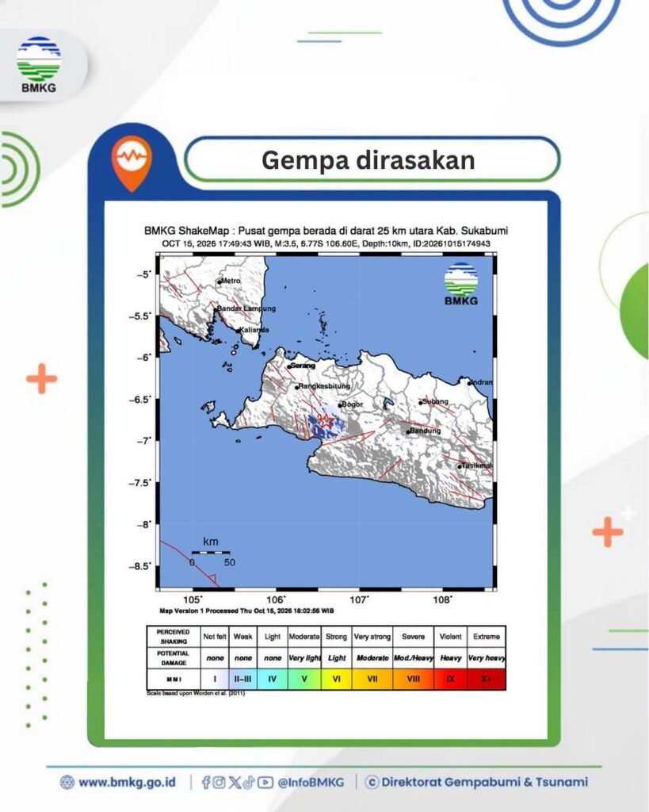Click the red epicenter star on the map
This screenshot has height=812, width=649.
(x=325, y=420)
